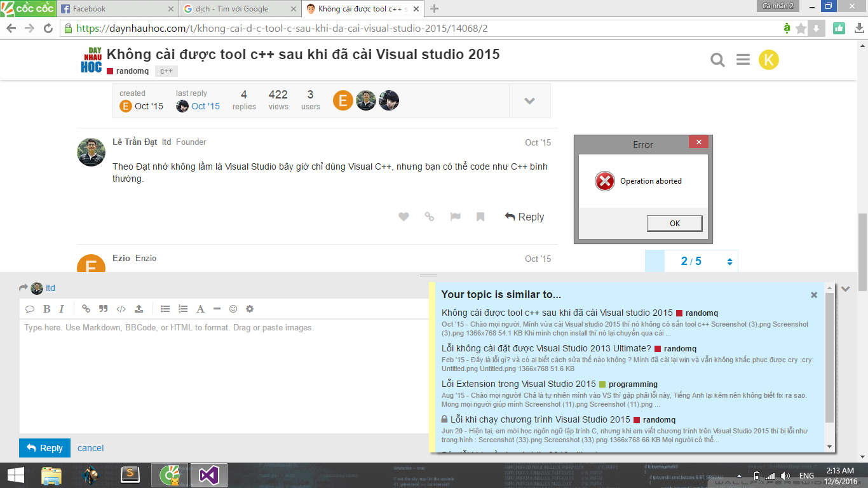Click the orange E avatar in frequent posters
This screenshot has width=868, height=488.
pyautogui.click(x=342, y=100)
